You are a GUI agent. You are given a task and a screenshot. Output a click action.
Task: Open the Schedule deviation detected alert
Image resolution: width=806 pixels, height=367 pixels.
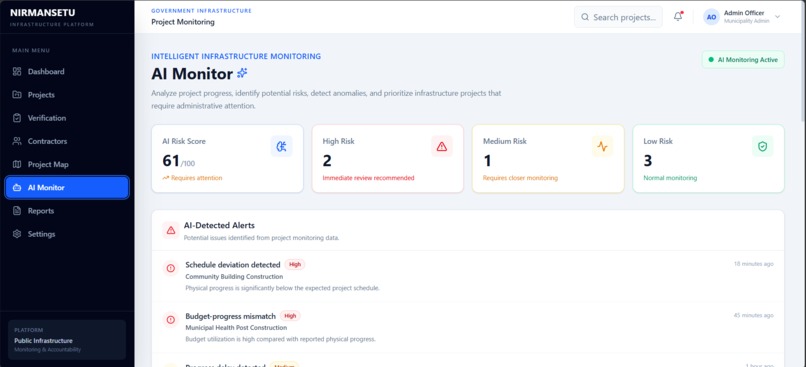point(468,276)
